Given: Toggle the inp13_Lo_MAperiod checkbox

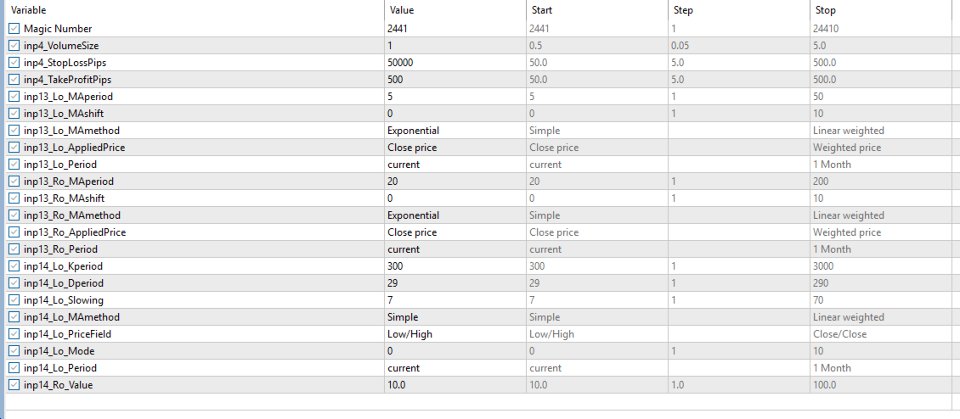Looking at the screenshot, I should (x=13, y=97).
